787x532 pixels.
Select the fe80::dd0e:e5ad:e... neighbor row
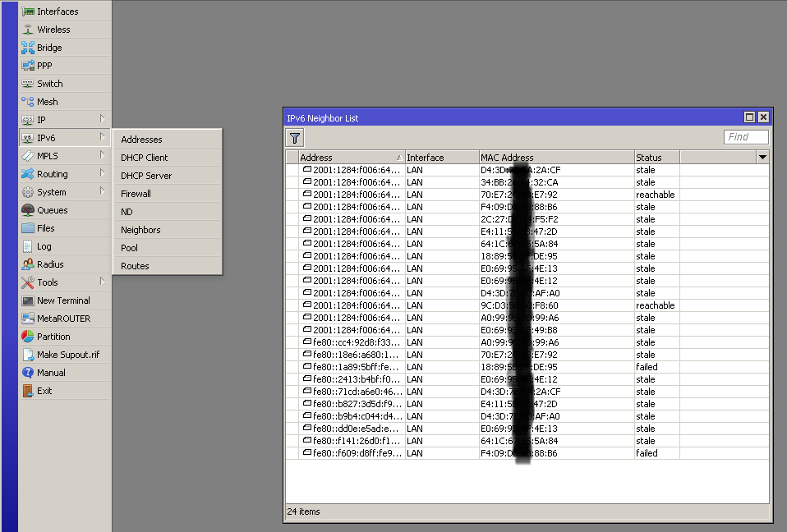527,429
